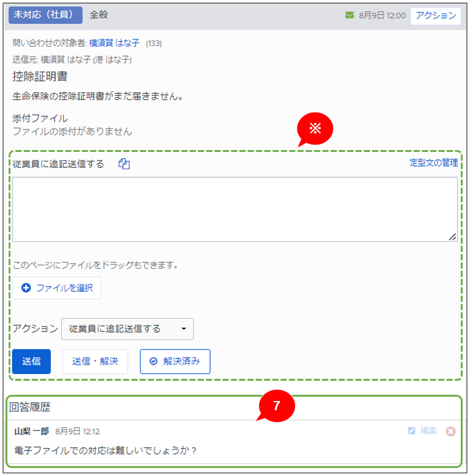Viewport: 470px width, 476px height.
Task: Click the template copy icon beside 従業員に追記送信する
Action: (x=124, y=164)
